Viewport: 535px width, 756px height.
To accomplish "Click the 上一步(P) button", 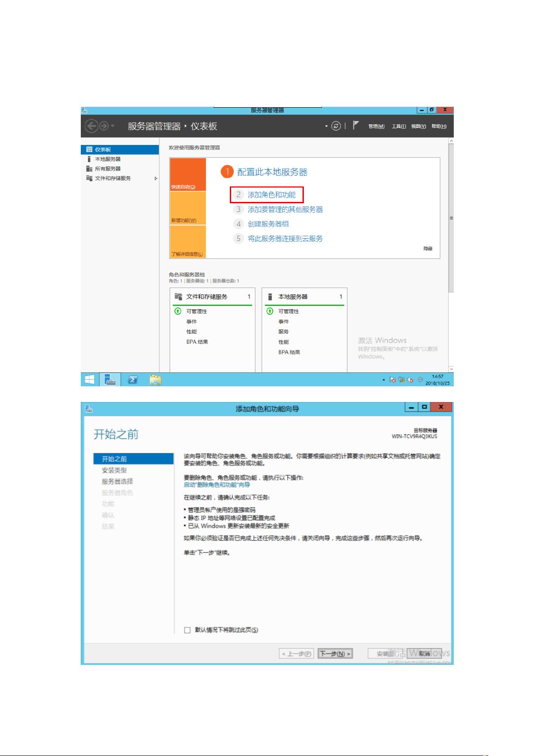I will (296, 654).
